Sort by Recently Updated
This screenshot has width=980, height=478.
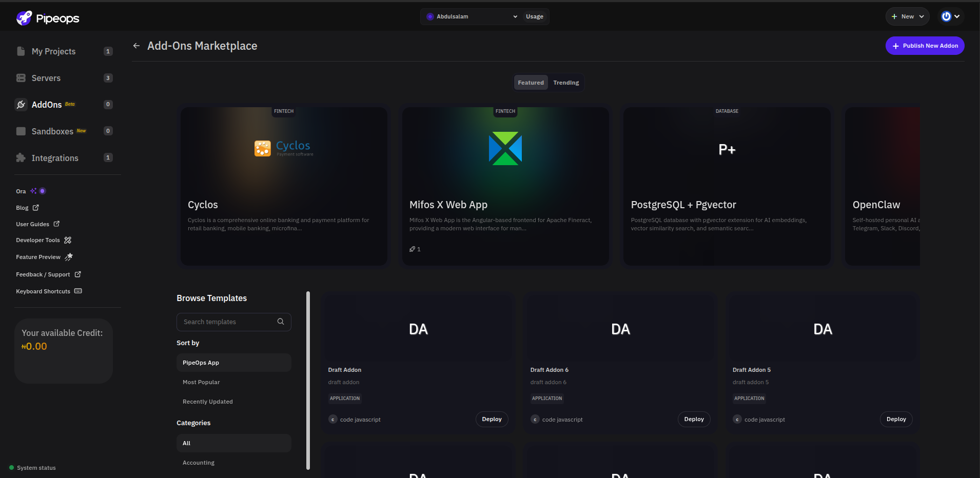click(234, 402)
